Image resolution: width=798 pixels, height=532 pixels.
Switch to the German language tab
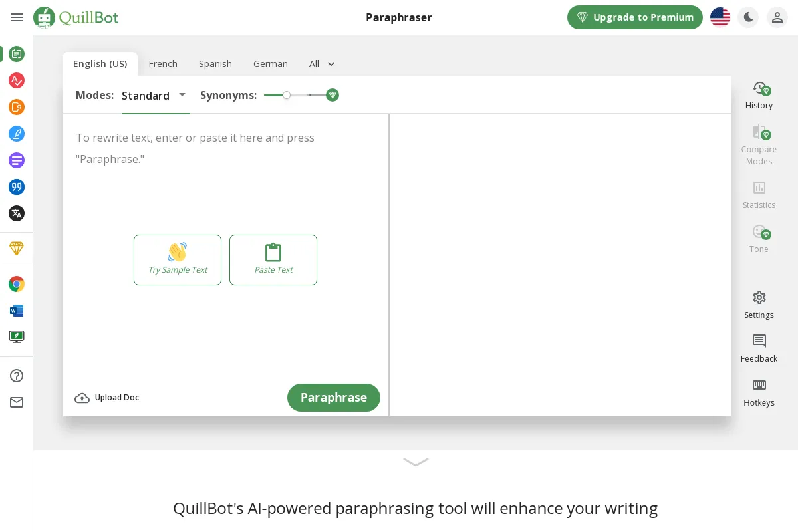point(270,64)
